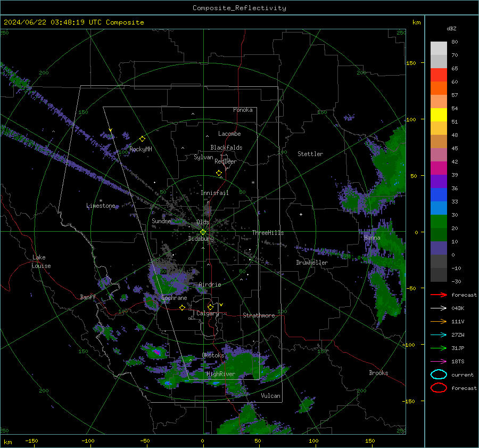The image size is (479, 448).
Task: Click the magenta 18TS arrow icon
Action: click(439, 362)
